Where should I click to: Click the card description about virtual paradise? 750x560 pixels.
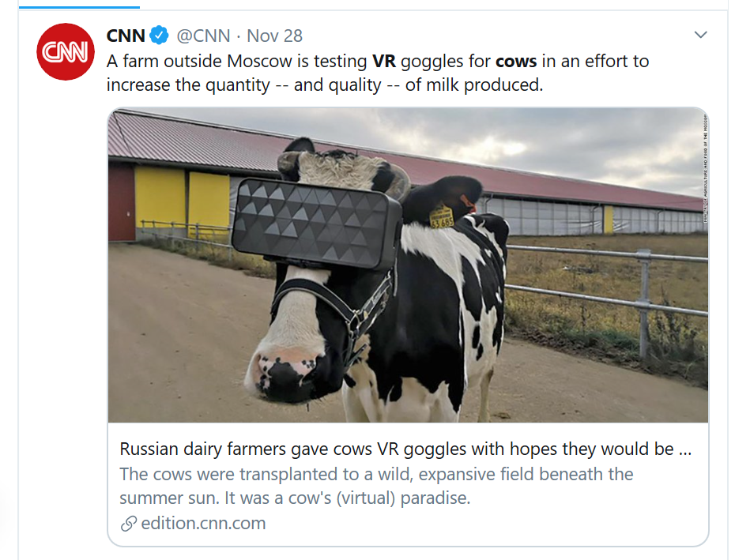[x=376, y=487]
